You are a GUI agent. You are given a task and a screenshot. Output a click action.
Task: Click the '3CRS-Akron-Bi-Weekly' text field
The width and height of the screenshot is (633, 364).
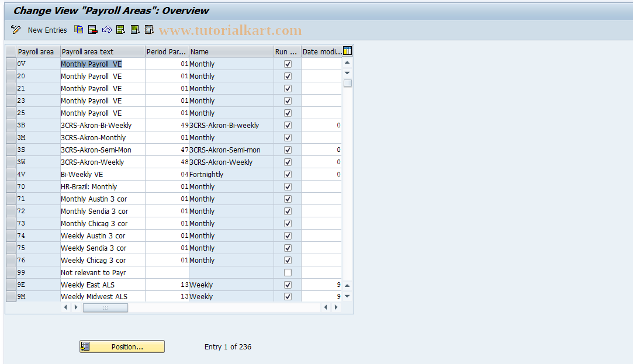pos(102,125)
